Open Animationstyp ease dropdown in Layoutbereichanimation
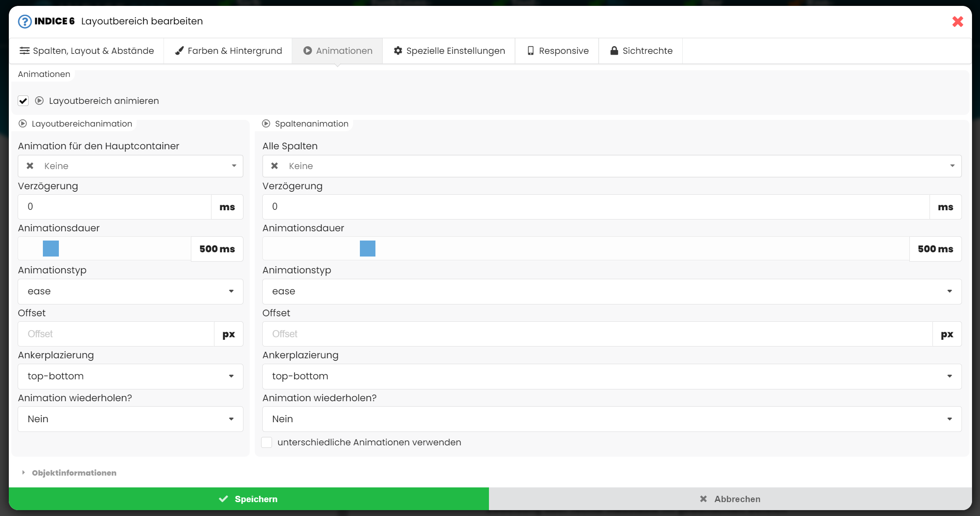Image resolution: width=980 pixels, height=516 pixels. (x=130, y=291)
